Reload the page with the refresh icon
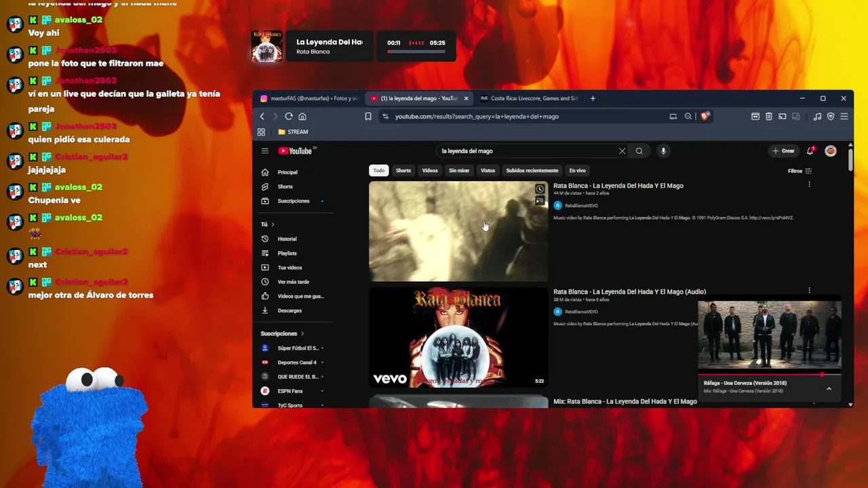 (289, 117)
